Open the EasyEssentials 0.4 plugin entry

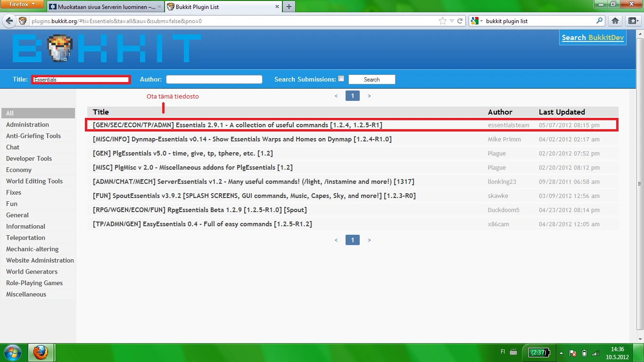[x=202, y=224]
